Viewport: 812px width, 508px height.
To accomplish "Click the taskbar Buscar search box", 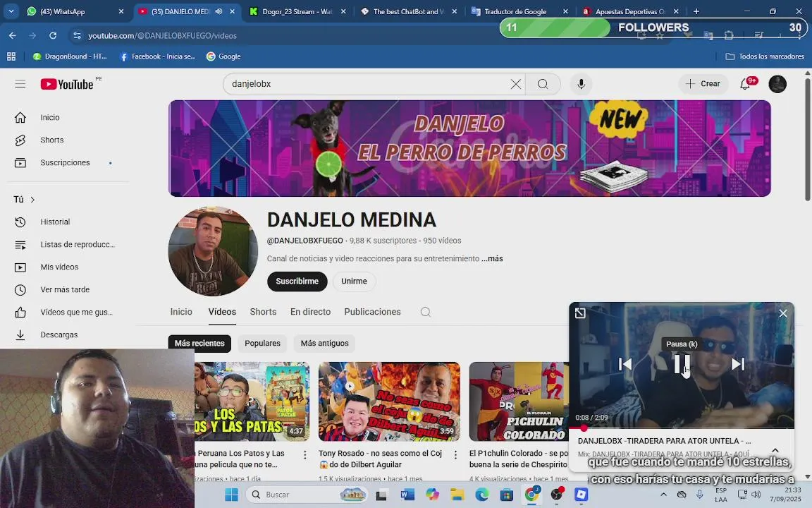I will (x=307, y=495).
